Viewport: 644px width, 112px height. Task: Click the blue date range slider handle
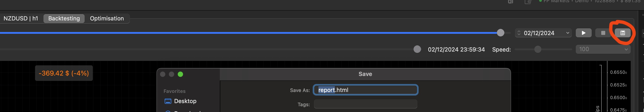tap(500, 33)
